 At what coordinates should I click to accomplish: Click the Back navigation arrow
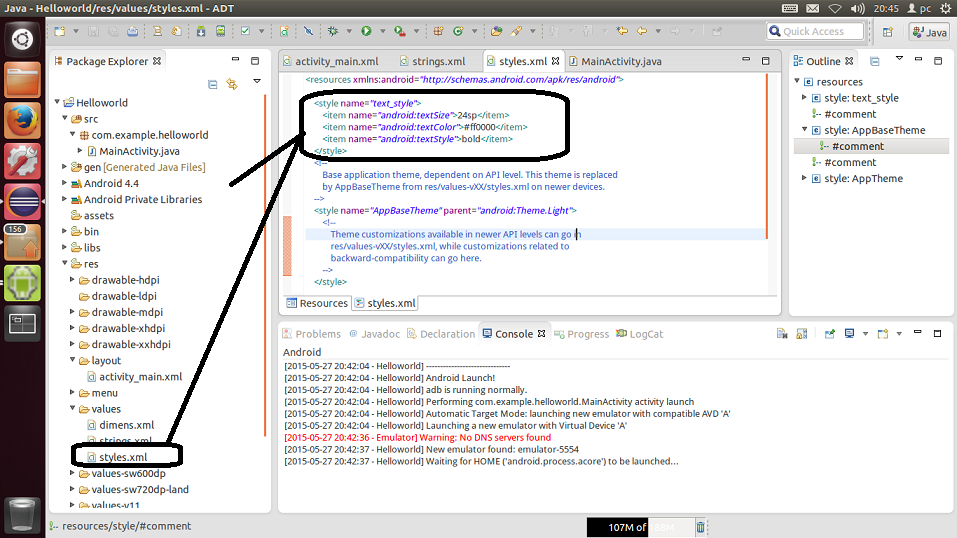tap(642, 31)
